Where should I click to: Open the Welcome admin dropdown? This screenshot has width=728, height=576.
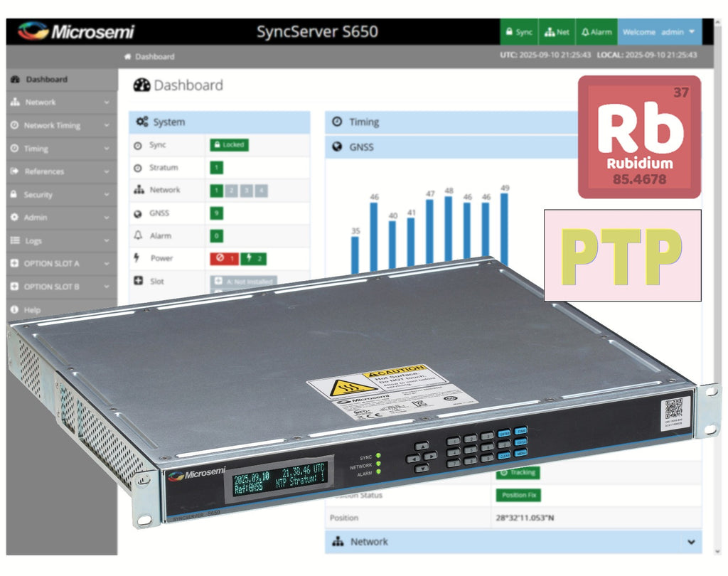click(659, 31)
